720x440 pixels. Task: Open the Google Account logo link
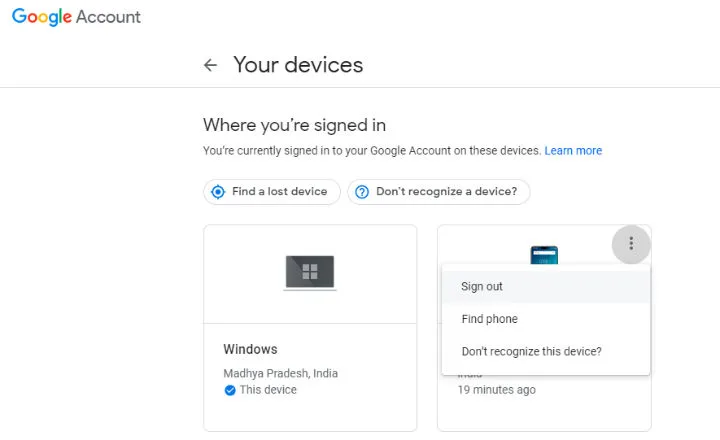click(x=76, y=17)
